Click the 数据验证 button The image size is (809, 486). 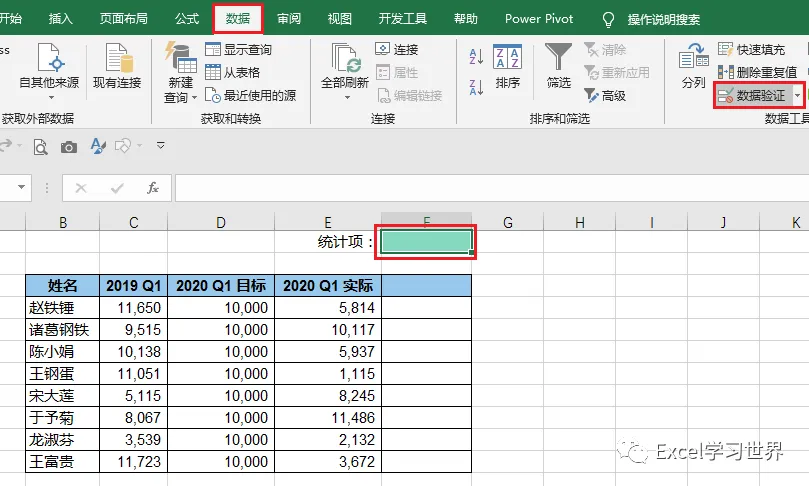[752, 95]
